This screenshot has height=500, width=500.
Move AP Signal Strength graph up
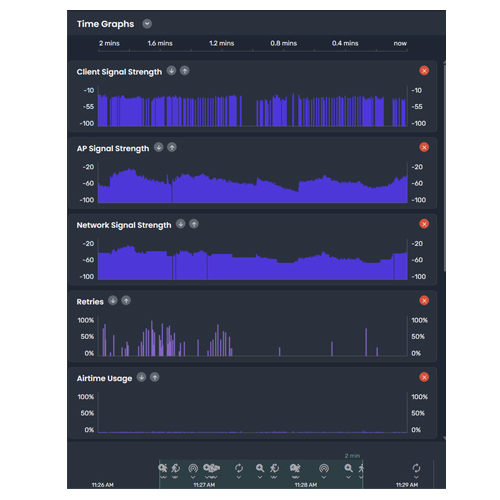click(172, 147)
